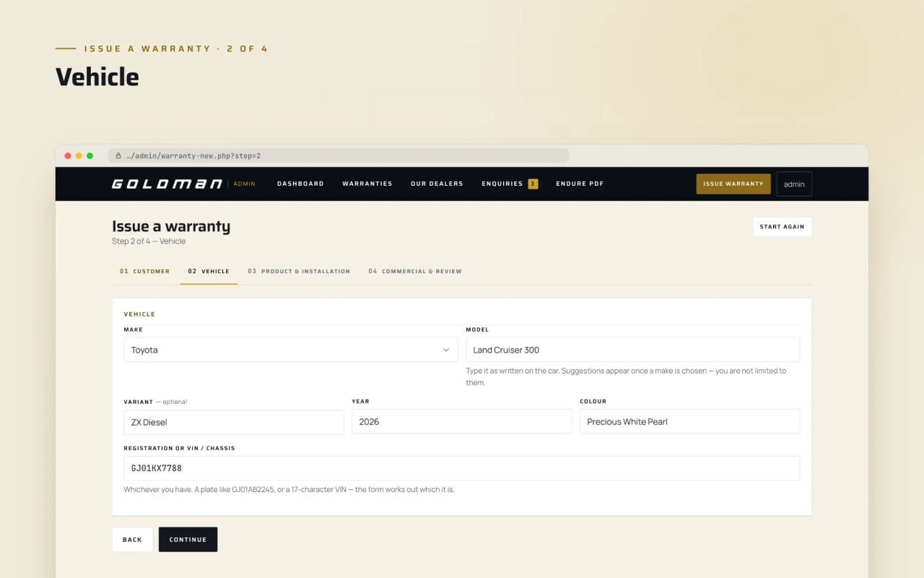Image resolution: width=924 pixels, height=578 pixels.
Task: Click 'Step 2 of 4 — Vehicle' subtitle
Action: 149,241
